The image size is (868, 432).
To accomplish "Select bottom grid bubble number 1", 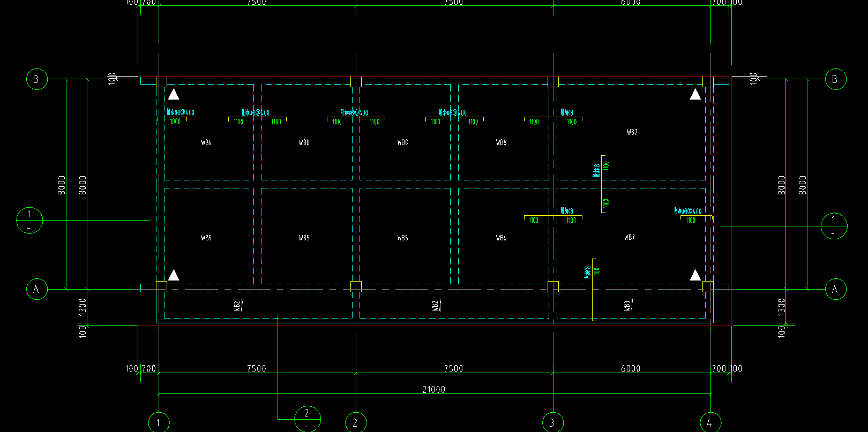I will [159, 422].
